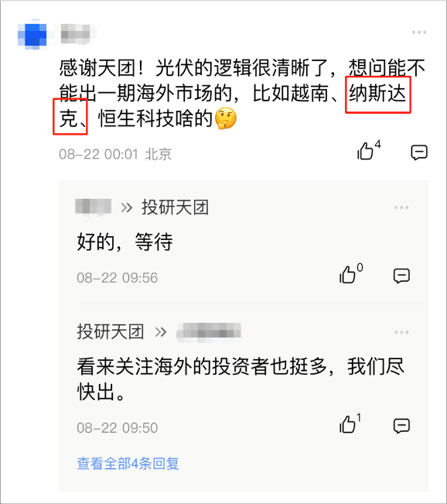Click the 08-22 00:01 北京 timestamp
Viewport: 447px width, 504px height.
coord(115,154)
